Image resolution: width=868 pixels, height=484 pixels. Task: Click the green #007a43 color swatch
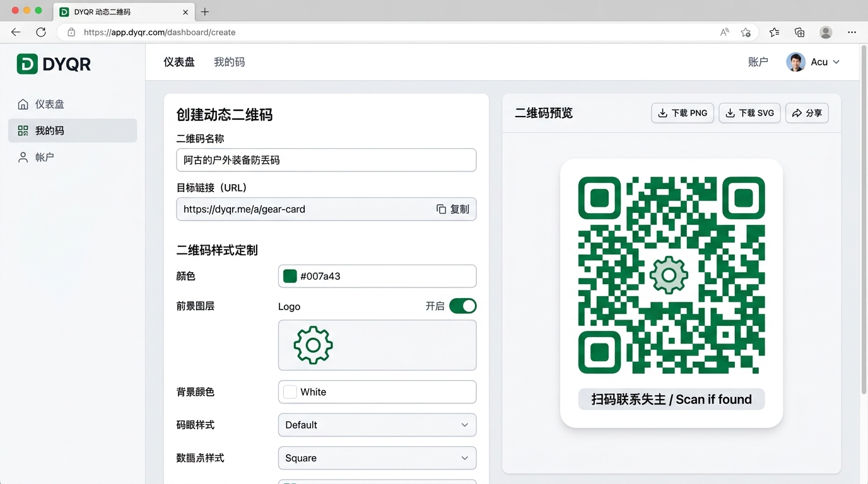tap(290, 276)
